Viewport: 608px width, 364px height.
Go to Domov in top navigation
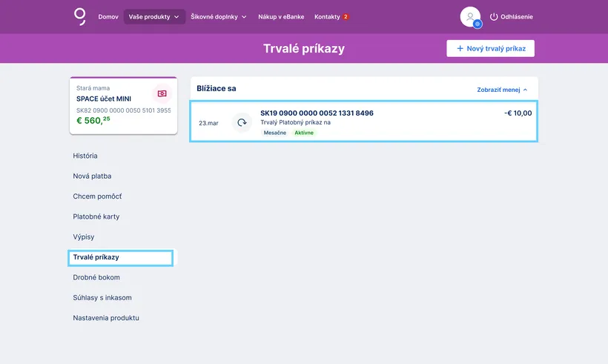[108, 16]
